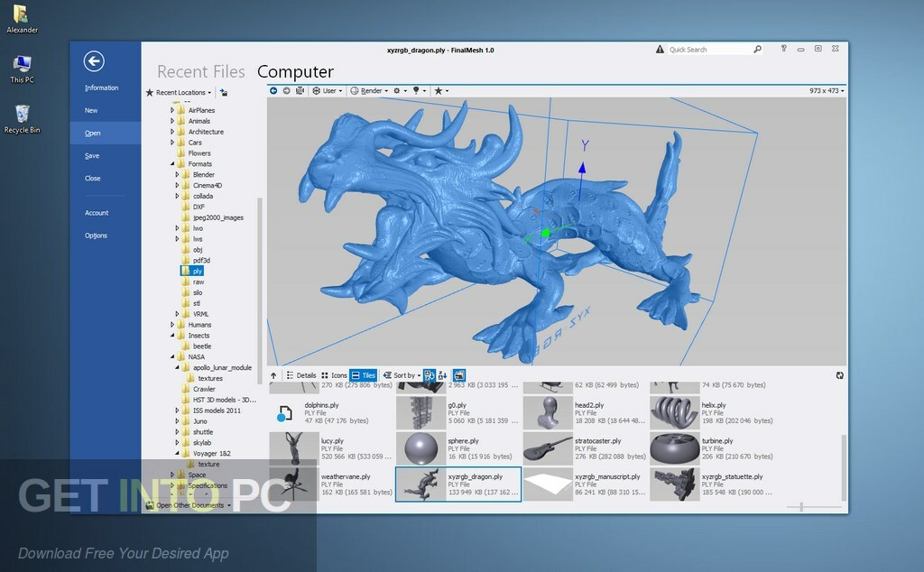This screenshot has height=572, width=924.
Task: Select the Architecture folder
Action: [200, 132]
